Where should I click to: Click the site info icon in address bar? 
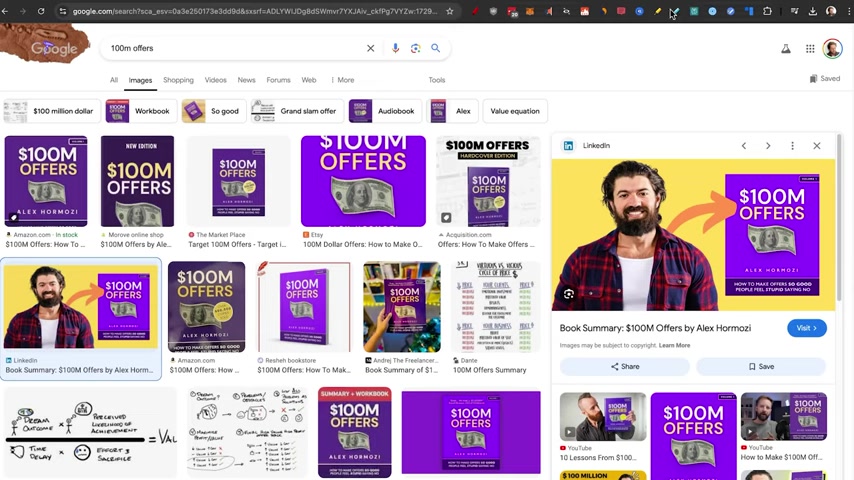(x=63, y=11)
